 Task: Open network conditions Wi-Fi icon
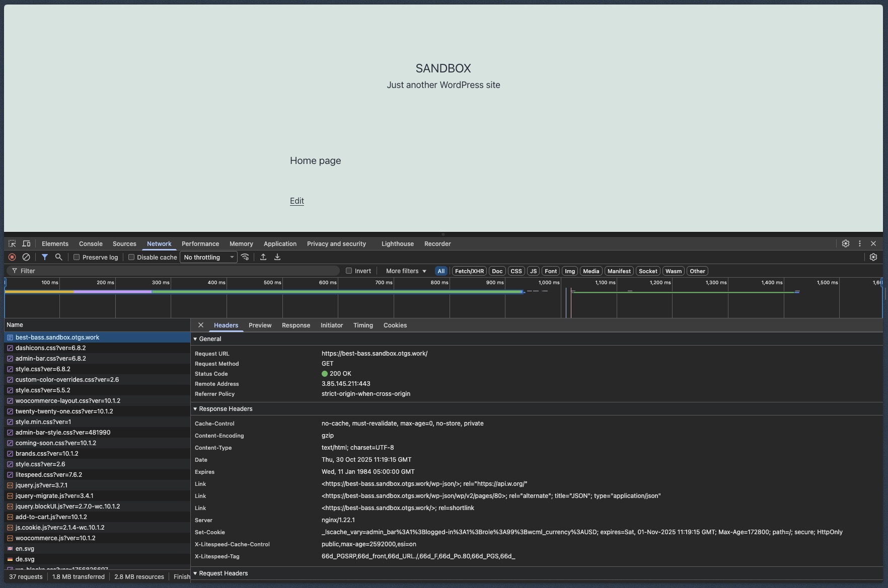pyautogui.click(x=245, y=257)
